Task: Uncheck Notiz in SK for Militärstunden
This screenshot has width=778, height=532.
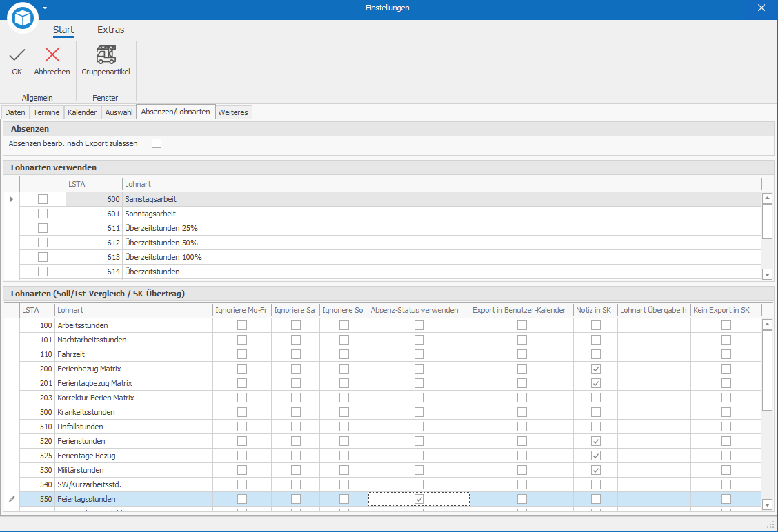Action: pos(596,470)
